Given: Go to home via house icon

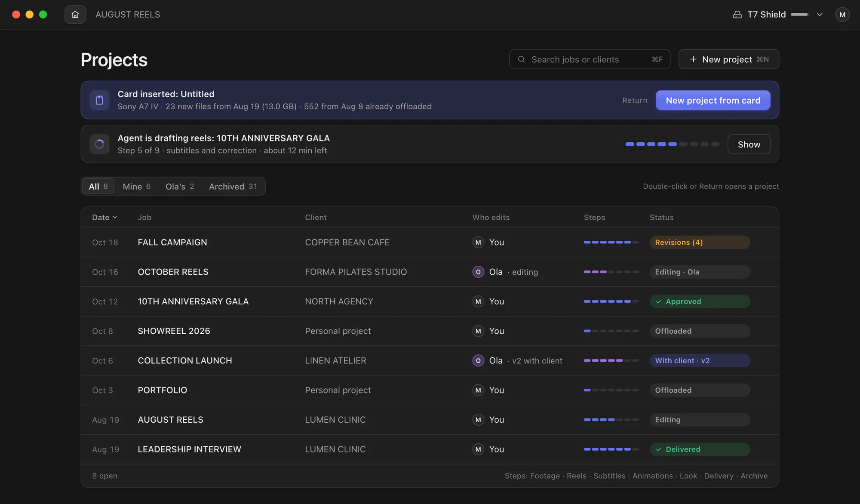Looking at the screenshot, I should 75,15.
